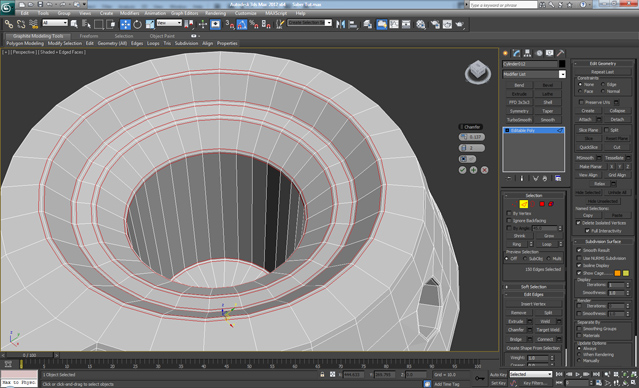
Task: Click the QuickSlice button
Action: click(588, 147)
